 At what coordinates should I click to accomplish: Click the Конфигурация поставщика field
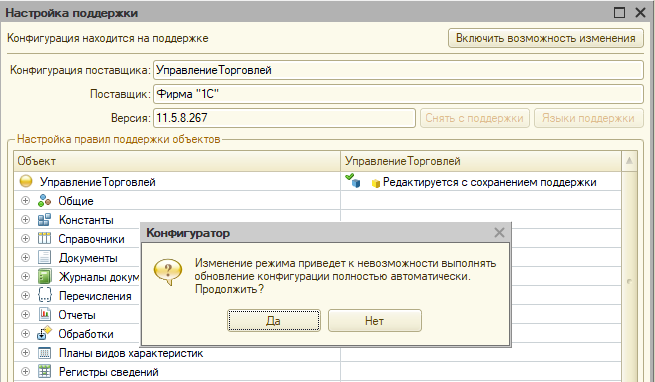tap(398, 70)
